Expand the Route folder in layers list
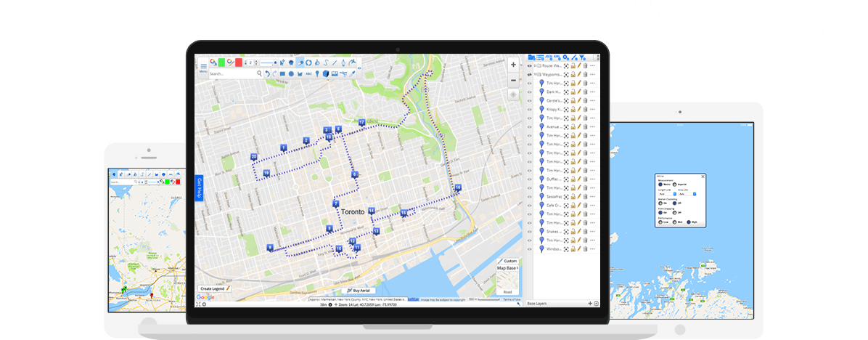 [535, 66]
